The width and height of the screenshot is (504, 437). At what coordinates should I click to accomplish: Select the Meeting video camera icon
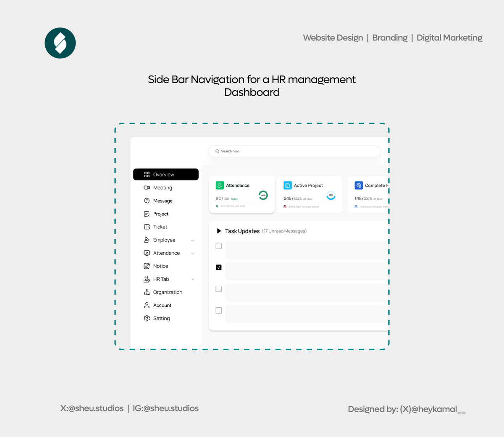pos(147,188)
